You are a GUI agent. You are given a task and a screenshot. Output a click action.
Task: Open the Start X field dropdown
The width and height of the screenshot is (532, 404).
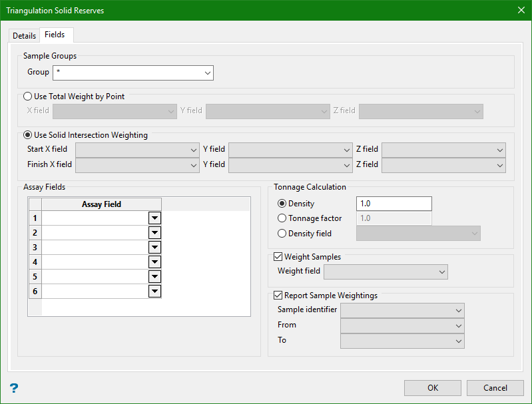tap(137, 150)
